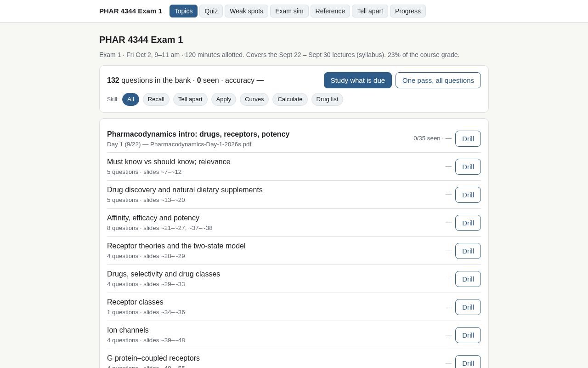Viewport: 588px width, 368px height.
Task: Filter by Drug list skill
Action: point(327,99)
